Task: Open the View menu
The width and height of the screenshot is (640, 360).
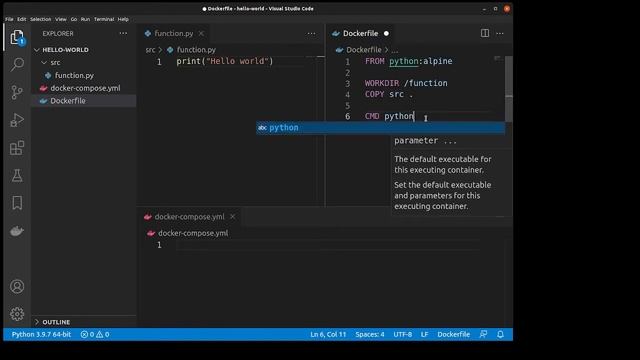Action: pos(61,19)
